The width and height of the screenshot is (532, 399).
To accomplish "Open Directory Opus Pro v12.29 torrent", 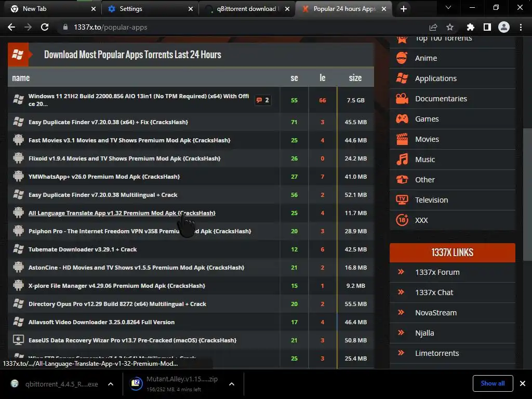I will click(x=117, y=304).
